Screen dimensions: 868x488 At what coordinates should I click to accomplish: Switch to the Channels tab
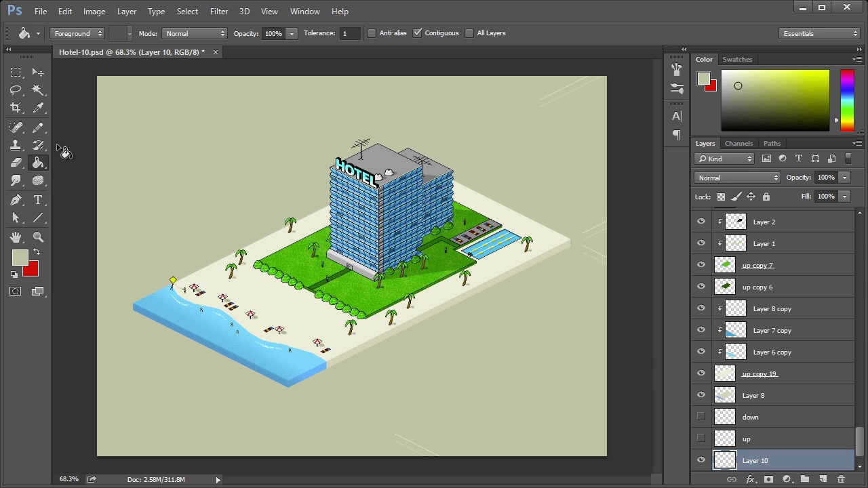738,144
